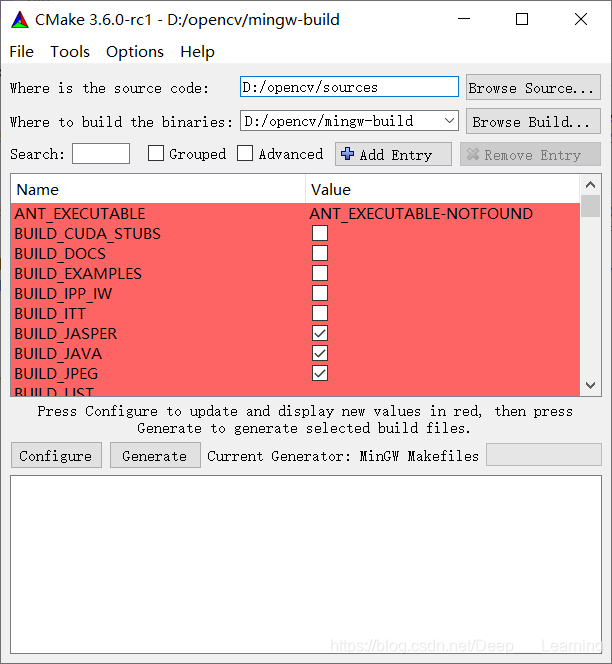The image size is (612, 664).
Task: Open the File menu
Action: [22, 52]
